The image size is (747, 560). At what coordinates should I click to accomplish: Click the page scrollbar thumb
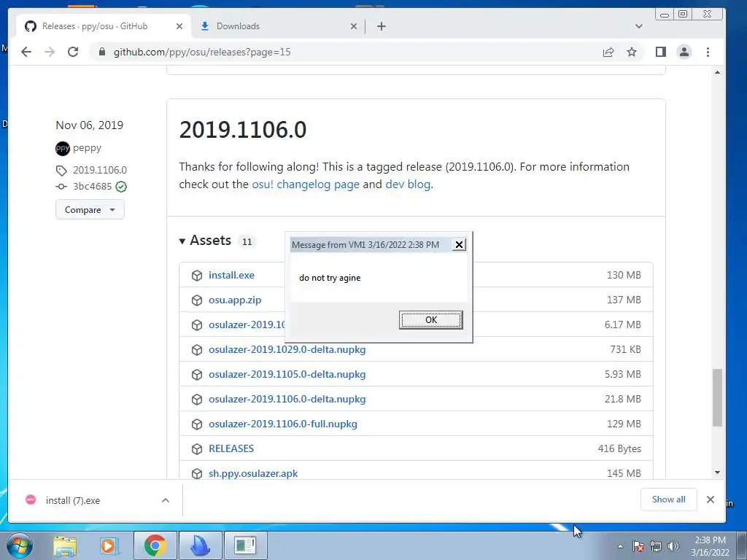coord(717,397)
